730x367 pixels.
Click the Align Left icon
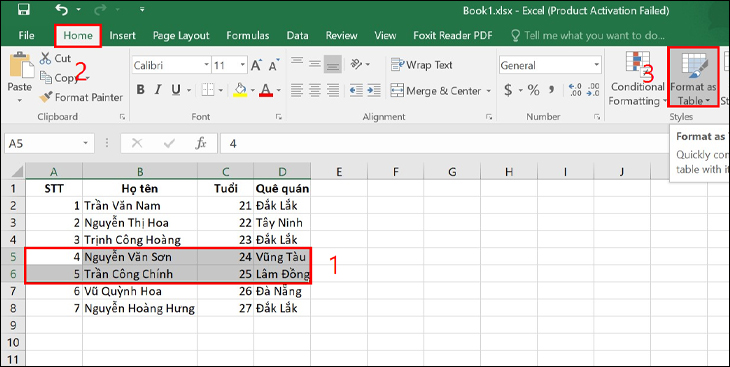point(297,90)
